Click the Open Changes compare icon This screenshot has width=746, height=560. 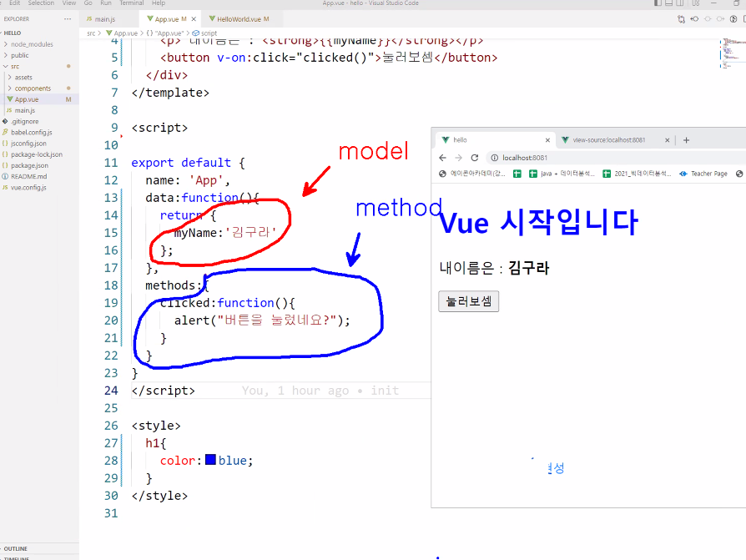click(x=681, y=19)
